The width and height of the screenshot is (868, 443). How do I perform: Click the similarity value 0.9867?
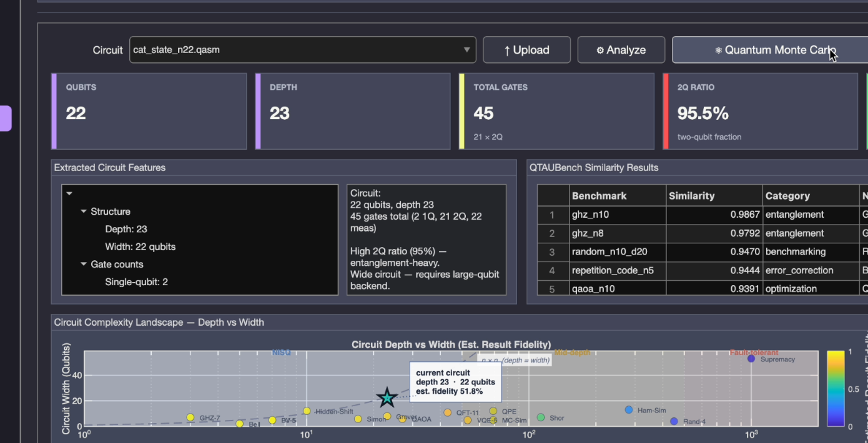(x=714, y=215)
